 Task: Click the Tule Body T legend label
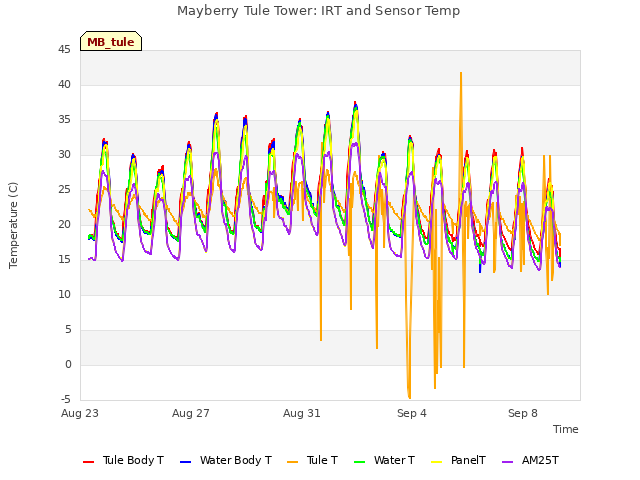(133, 460)
